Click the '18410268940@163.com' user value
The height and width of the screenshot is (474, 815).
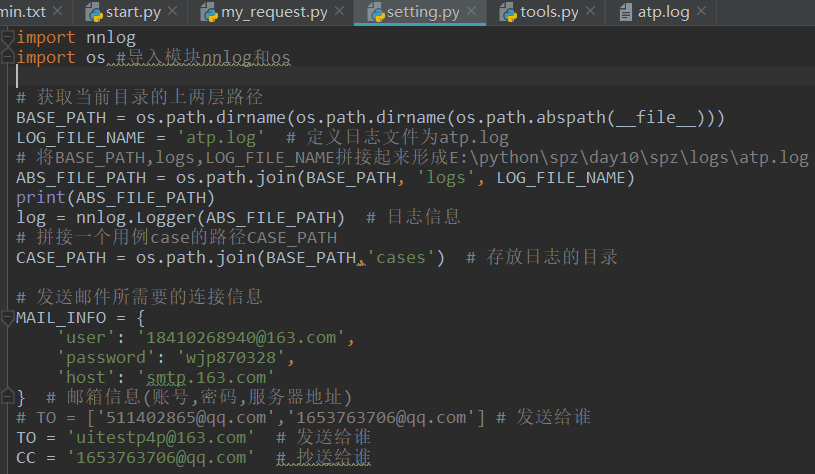coord(241,337)
